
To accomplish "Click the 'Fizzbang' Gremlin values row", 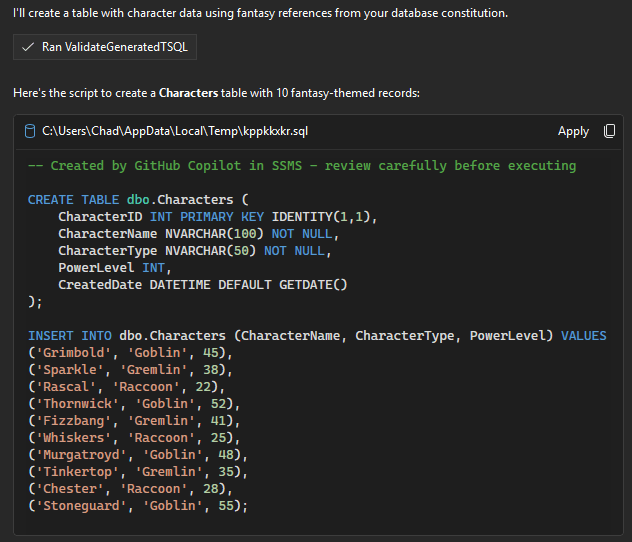I will pyautogui.click(x=134, y=421).
